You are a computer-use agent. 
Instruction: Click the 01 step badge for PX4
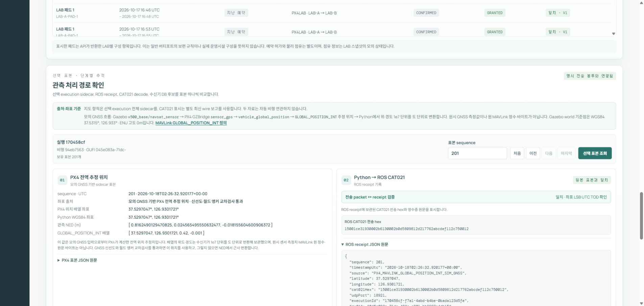tap(62, 180)
